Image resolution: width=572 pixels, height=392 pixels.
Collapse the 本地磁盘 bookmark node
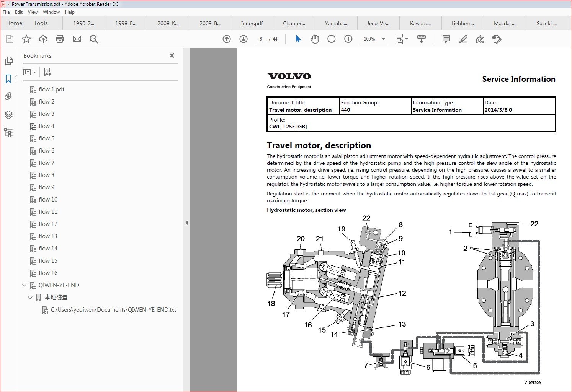tap(30, 298)
